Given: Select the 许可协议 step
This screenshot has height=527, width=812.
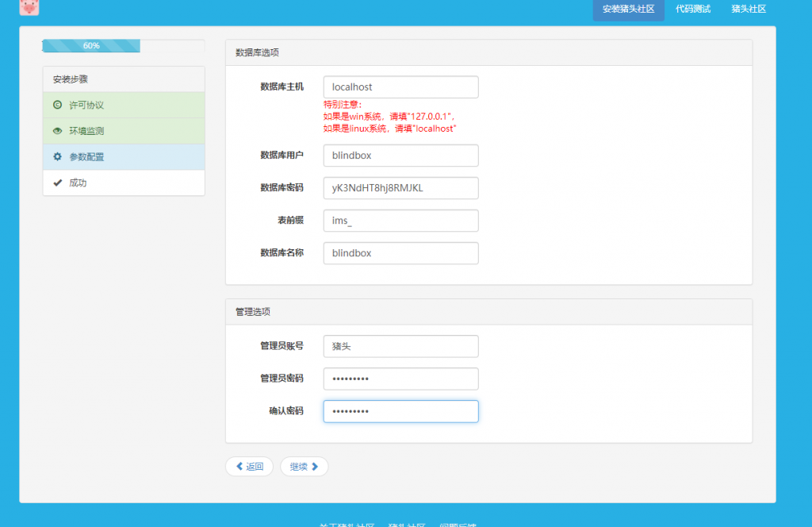Looking at the screenshot, I should (x=124, y=105).
